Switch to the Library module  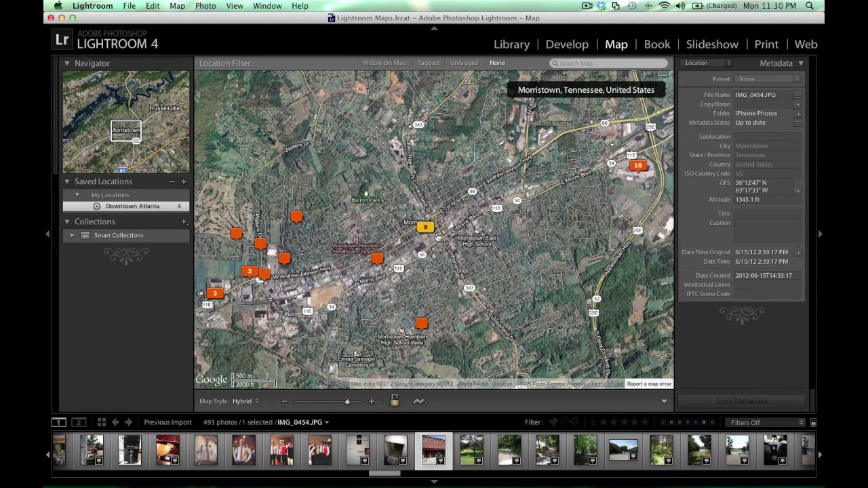(x=511, y=44)
